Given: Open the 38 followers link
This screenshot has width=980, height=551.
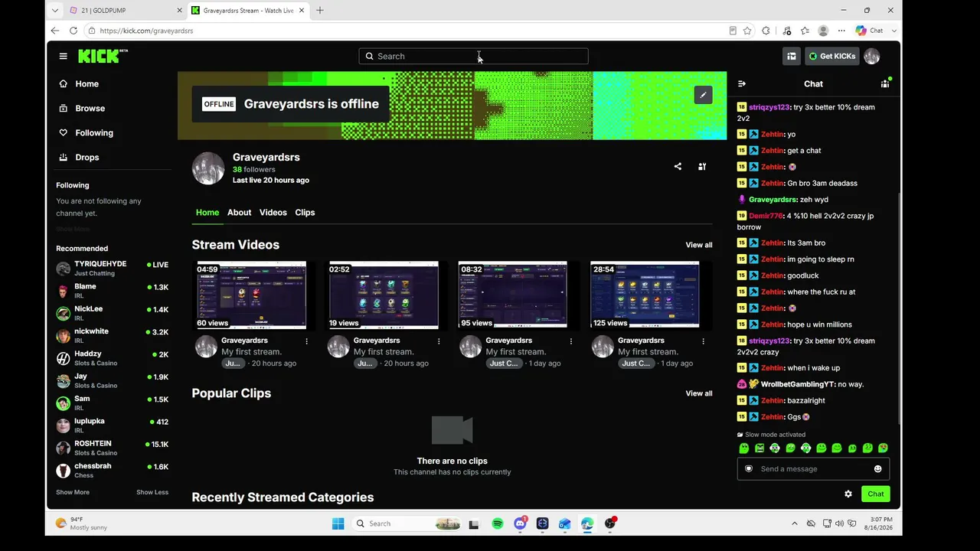Looking at the screenshot, I should 253,169.
